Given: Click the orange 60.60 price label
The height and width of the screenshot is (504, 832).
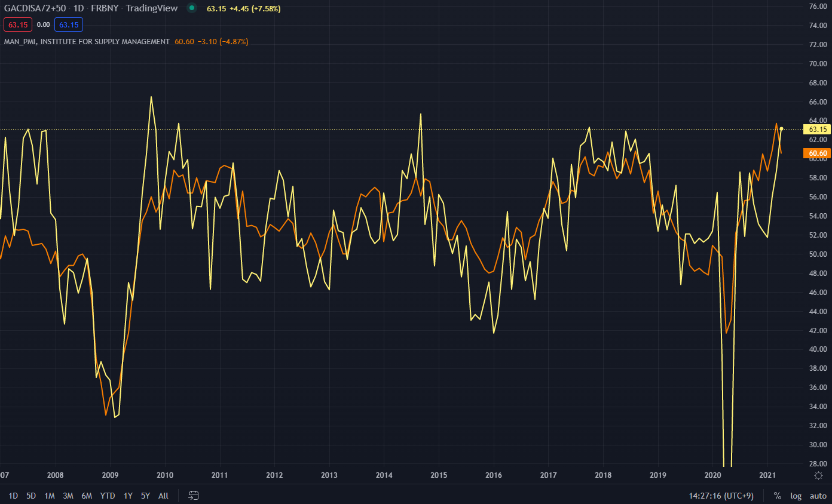Looking at the screenshot, I should 818,153.
